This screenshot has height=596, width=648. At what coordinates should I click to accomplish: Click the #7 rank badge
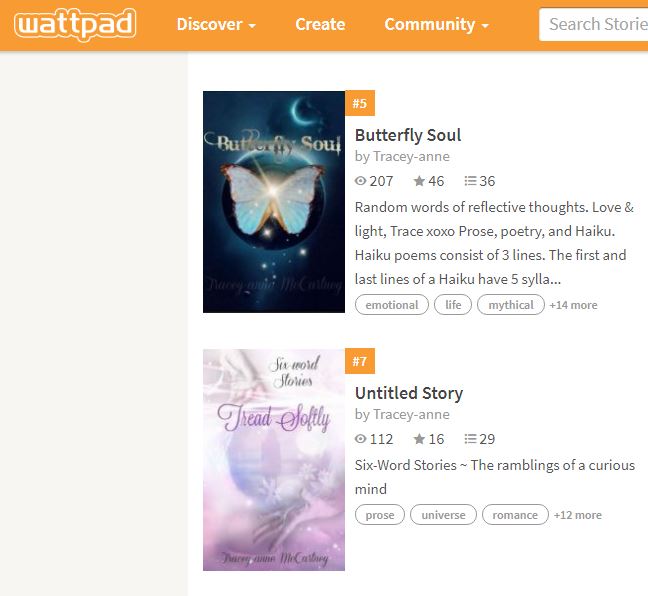point(360,361)
